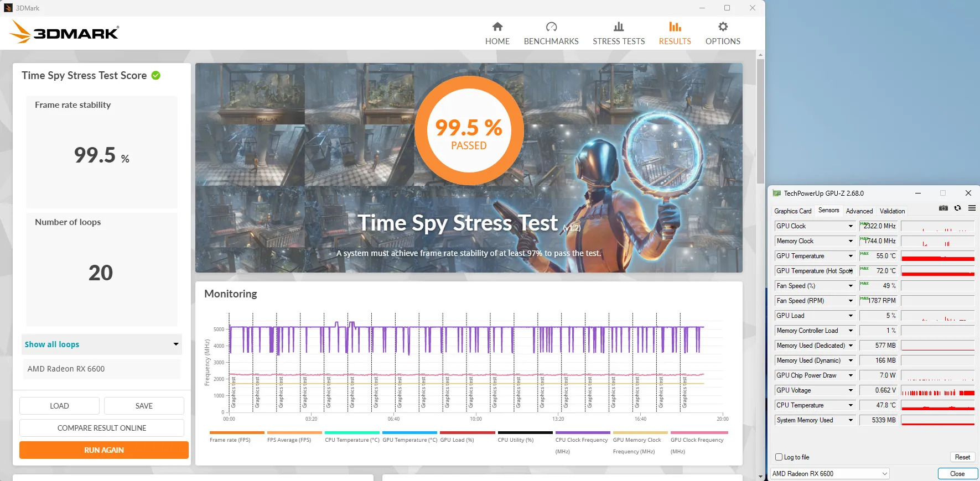
Task: Expand the GPU Clock sensor dropdown
Action: tap(851, 226)
